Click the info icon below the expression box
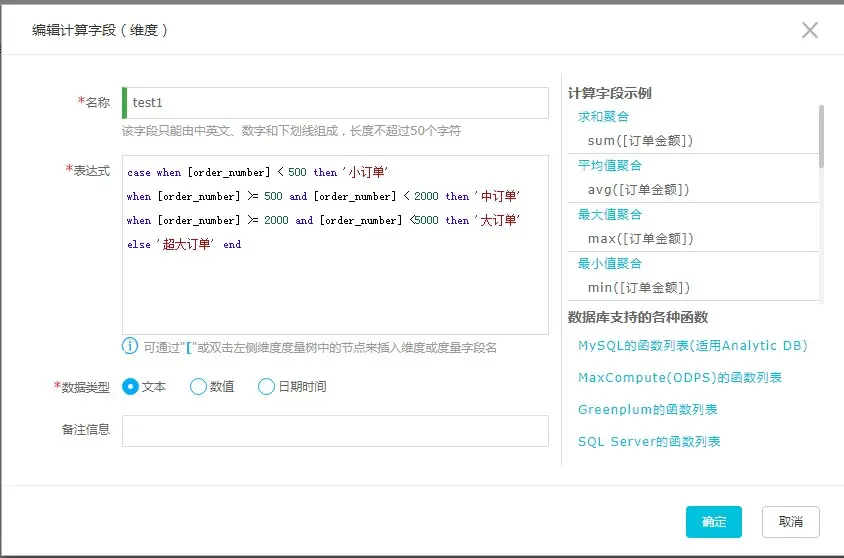 click(130, 346)
